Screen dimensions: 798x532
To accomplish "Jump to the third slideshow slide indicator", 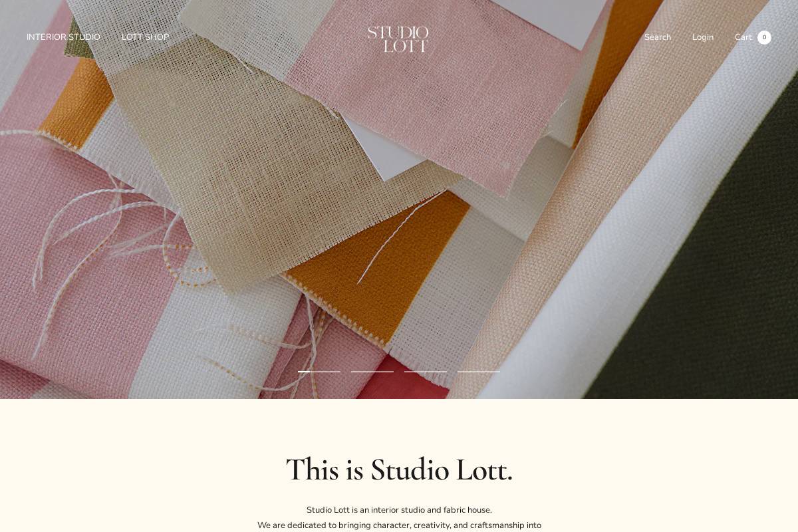I will click(426, 371).
